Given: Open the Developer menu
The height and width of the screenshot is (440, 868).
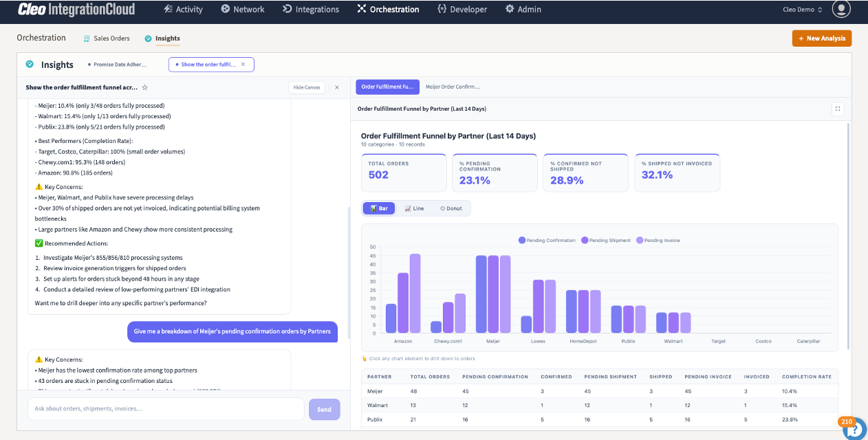Looking at the screenshot, I should (462, 10).
